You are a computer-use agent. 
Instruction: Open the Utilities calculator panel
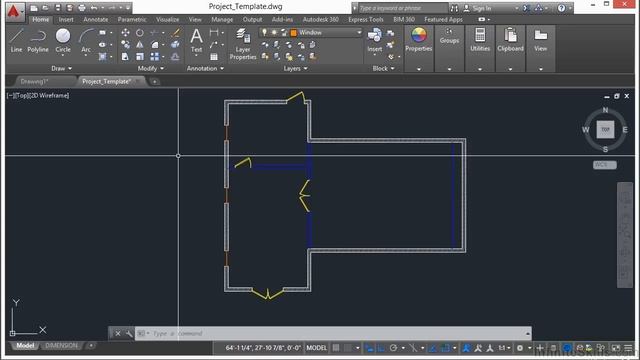pyautogui.click(x=480, y=40)
